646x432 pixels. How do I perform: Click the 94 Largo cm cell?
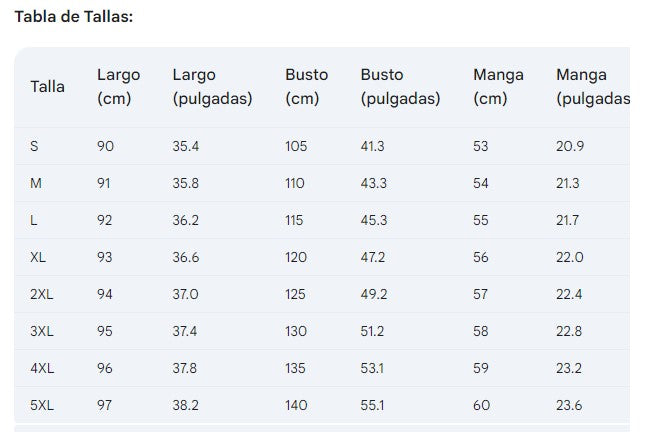click(x=106, y=294)
